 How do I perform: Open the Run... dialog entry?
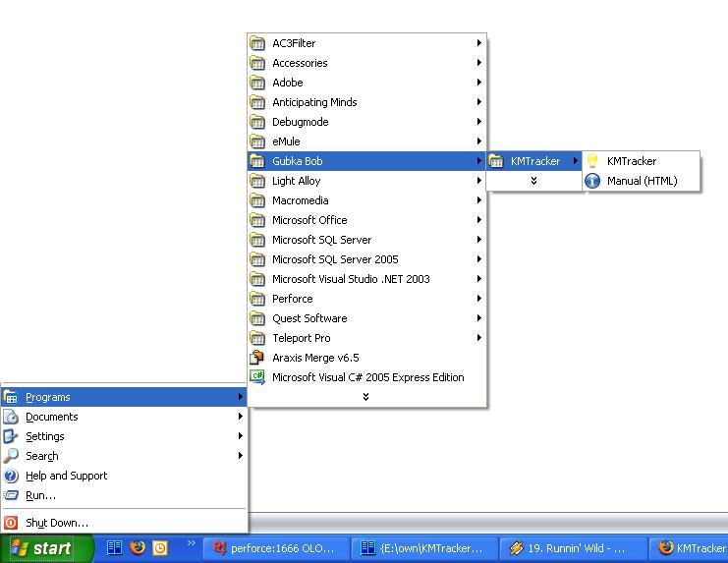click(x=40, y=495)
